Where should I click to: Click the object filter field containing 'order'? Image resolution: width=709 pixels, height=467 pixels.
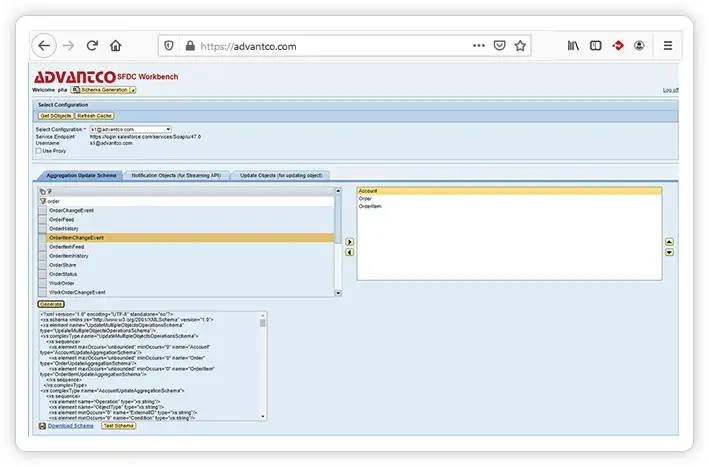(190, 201)
